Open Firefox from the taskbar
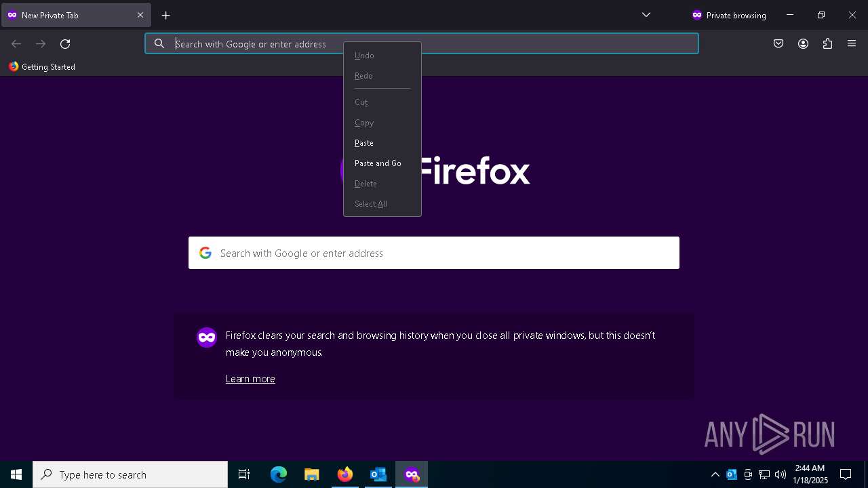The width and height of the screenshot is (868, 488). [345, 474]
